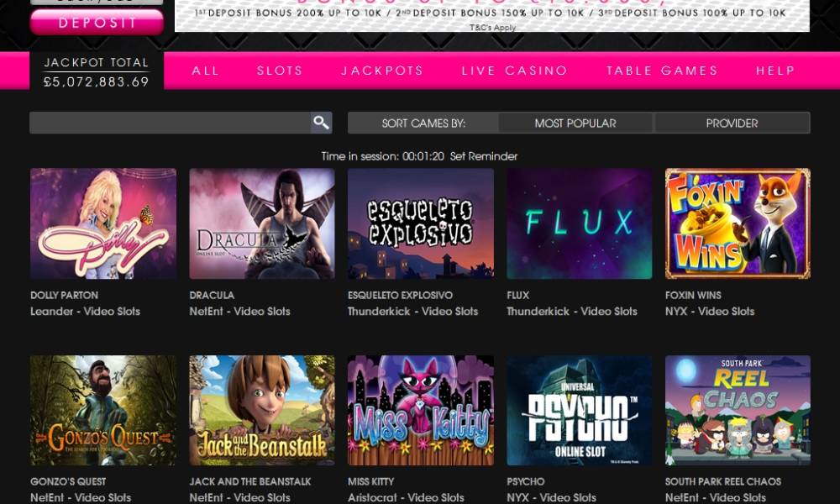
Task: Focus the game search input field
Action: click(171, 123)
